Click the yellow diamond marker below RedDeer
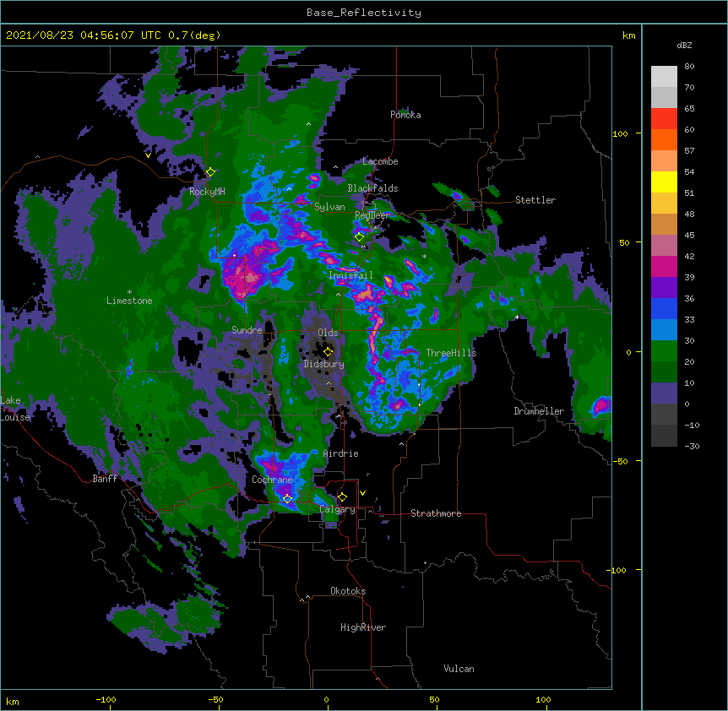The height and width of the screenshot is (711, 728). pos(360,237)
